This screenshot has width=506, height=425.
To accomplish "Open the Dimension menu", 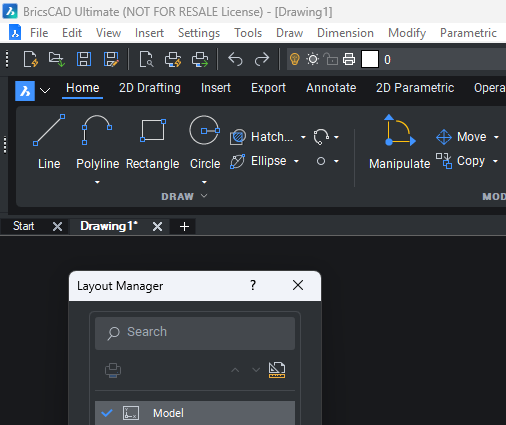I will pos(345,33).
